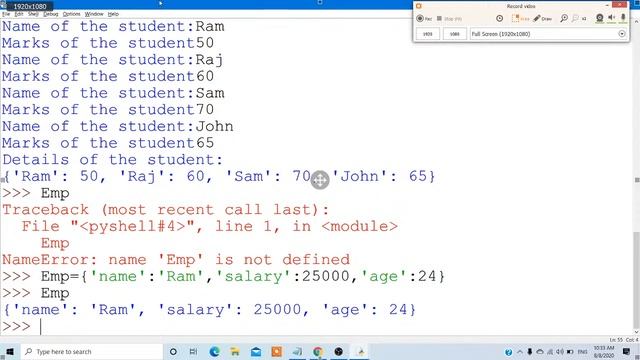Click the dictionary output {'Ram': 50, 'Raj': 60...}

pos(219,176)
